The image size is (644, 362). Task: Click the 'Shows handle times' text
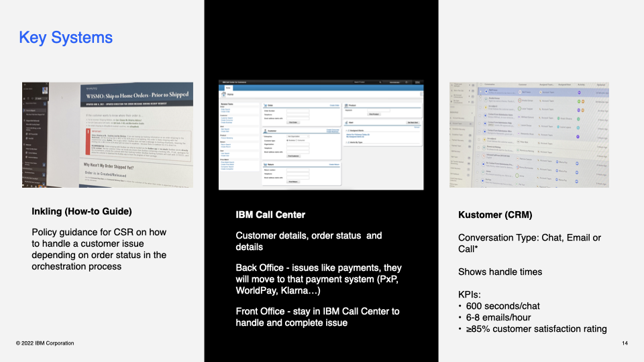[500, 271]
